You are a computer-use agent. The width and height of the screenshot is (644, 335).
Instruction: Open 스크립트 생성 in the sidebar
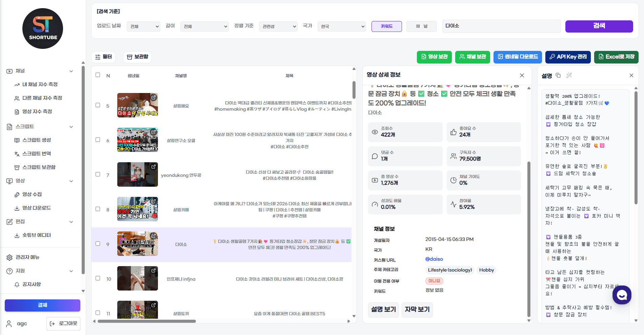click(37, 140)
